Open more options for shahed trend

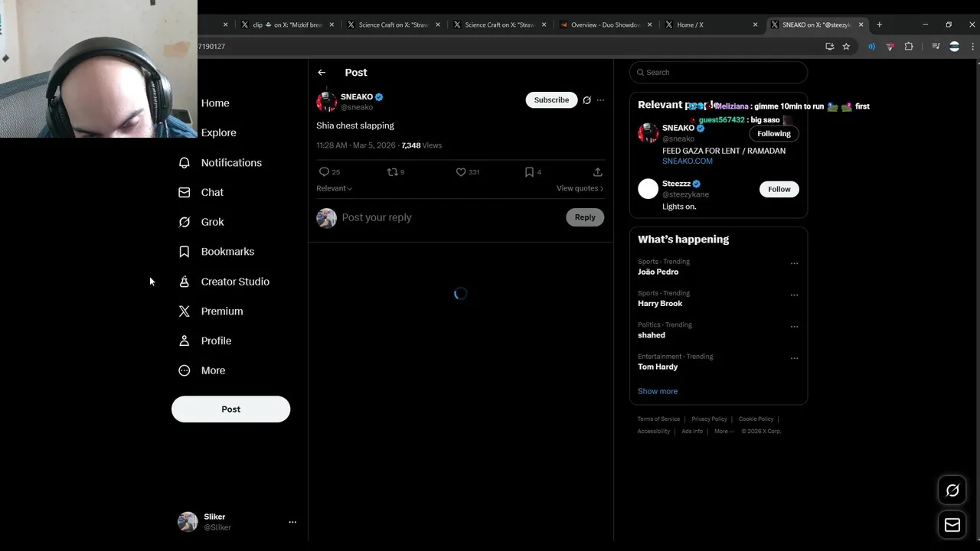pyautogui.click(x=794, y=327)
